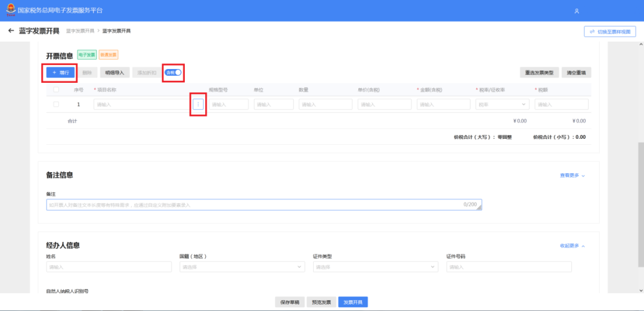
Task: Open the user profile icon in header
Action: coord(577,11)
